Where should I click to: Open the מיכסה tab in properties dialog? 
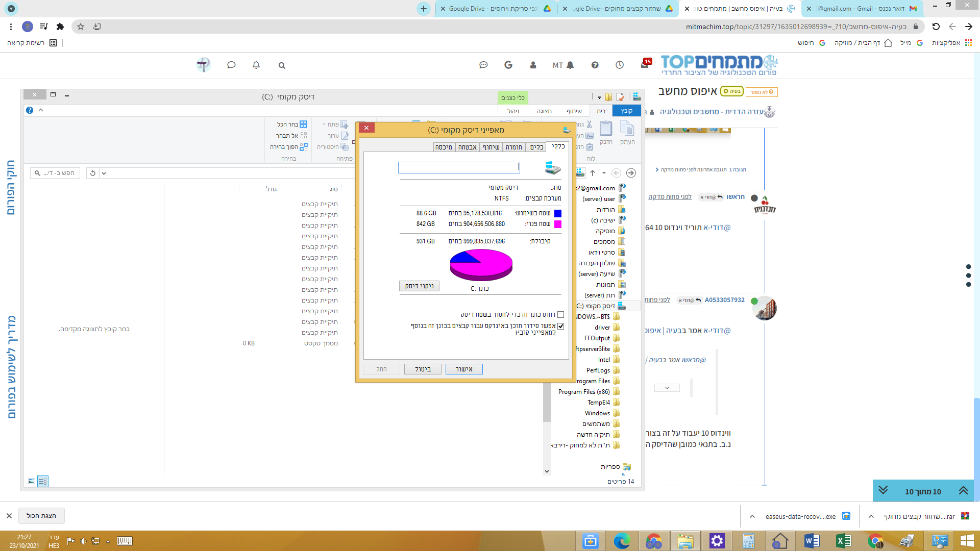coord(444,147)
